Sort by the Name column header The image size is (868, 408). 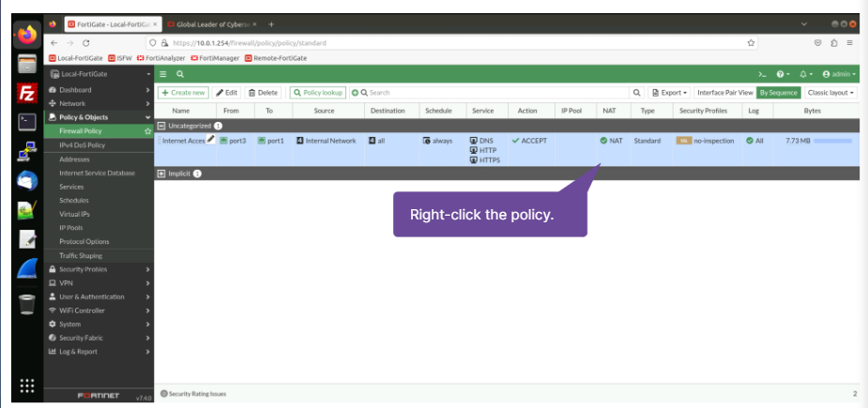point(180,111)
